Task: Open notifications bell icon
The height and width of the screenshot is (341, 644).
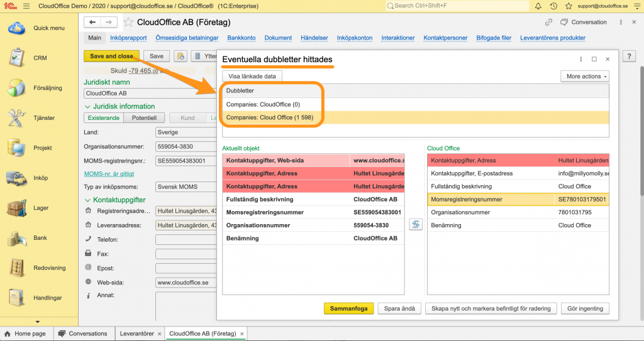Action: pyautogui.click(x=538, y=6)
